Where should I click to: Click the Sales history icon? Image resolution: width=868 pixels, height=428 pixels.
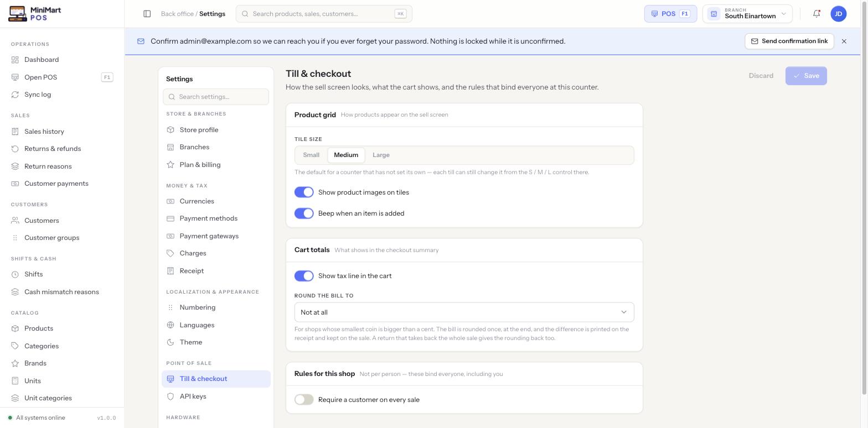15,132
